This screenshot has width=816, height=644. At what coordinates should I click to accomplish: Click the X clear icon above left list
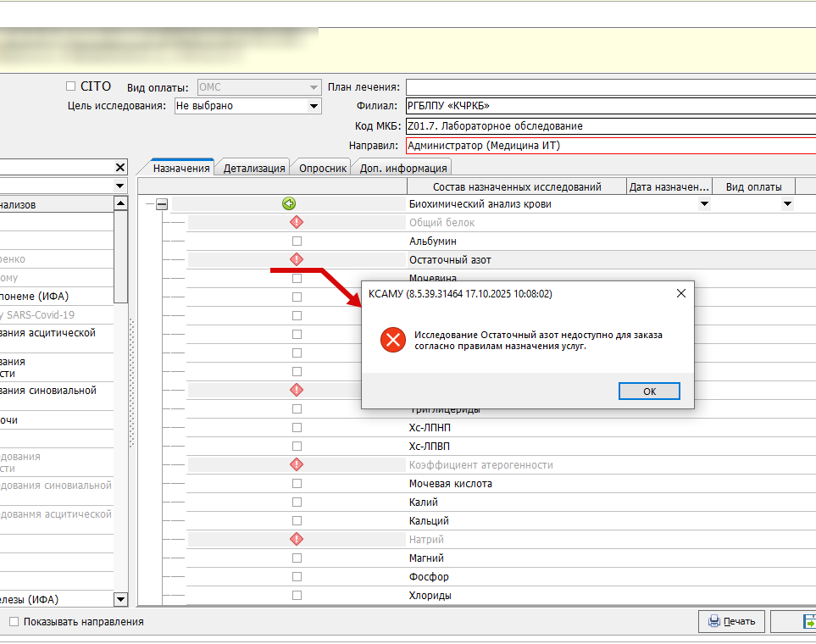coord(119,168)
